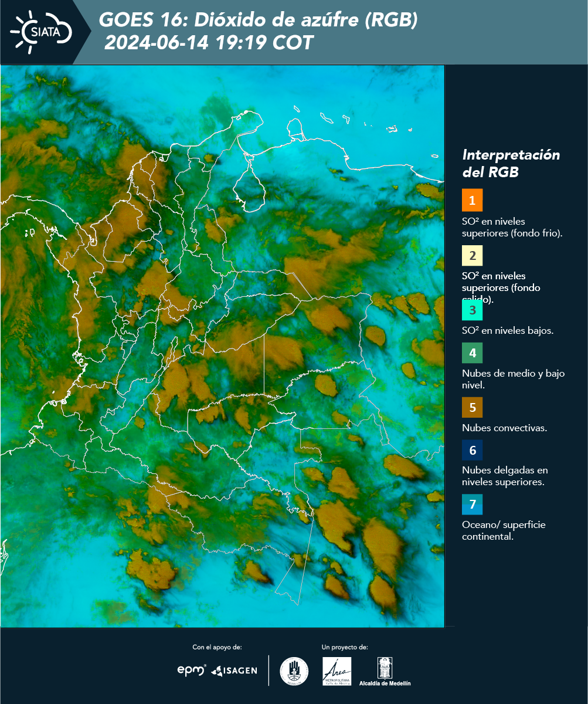Click the "Oceano/ superficie continental." label

(504, 530)
